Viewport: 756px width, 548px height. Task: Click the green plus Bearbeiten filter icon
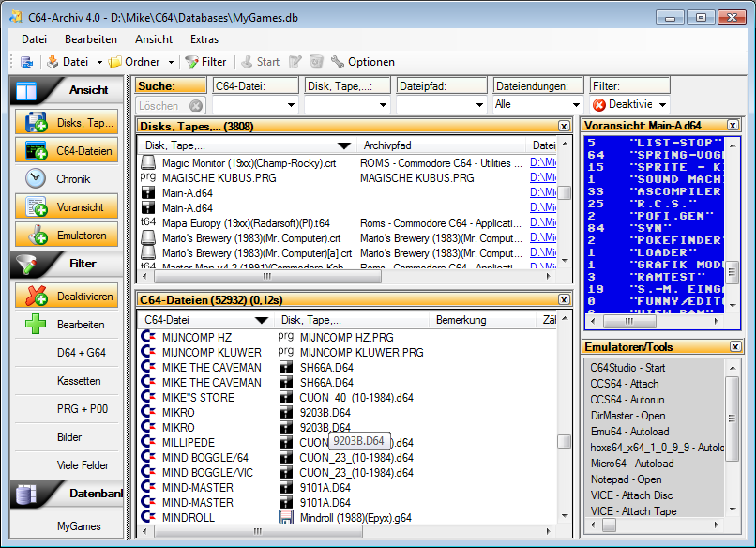(x=36, y=324)
